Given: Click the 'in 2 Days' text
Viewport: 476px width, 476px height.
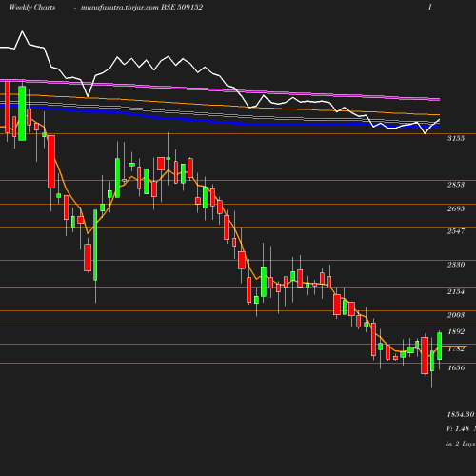Looking at the screenshot, I should point(461,444).
